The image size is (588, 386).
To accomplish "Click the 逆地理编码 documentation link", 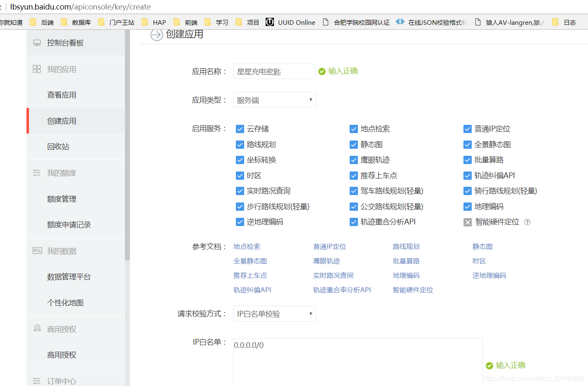I will coord(489,275).
